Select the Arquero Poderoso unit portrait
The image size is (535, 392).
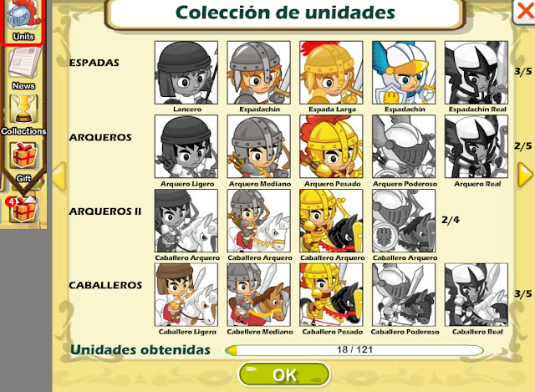(404, 147)
